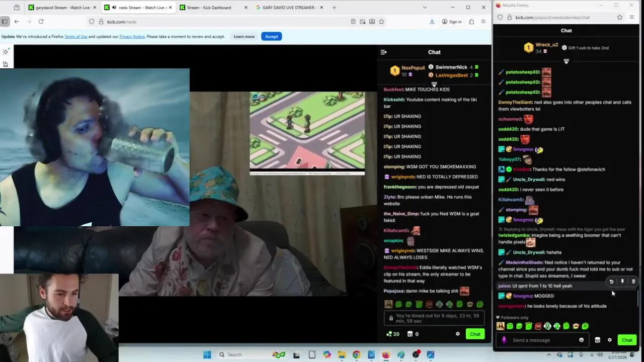Screen dimensions: 644x362
Task: Insert first emote in popout emote row
Action: click(501, 326)
